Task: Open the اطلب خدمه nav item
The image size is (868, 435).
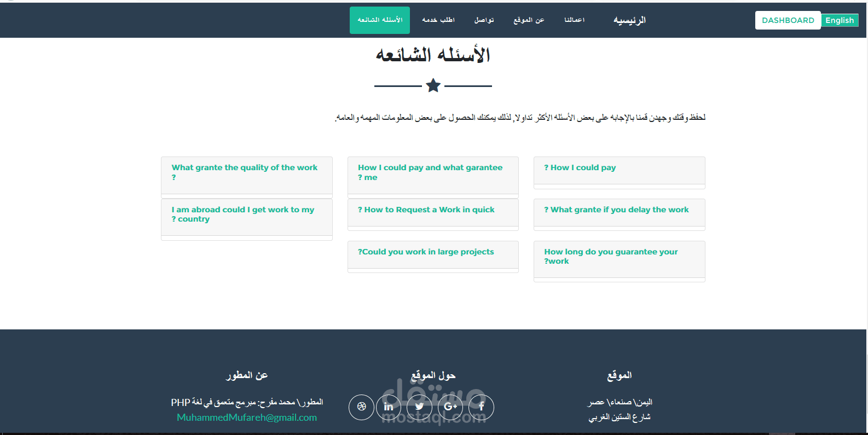Action: [x=438, y=20]
